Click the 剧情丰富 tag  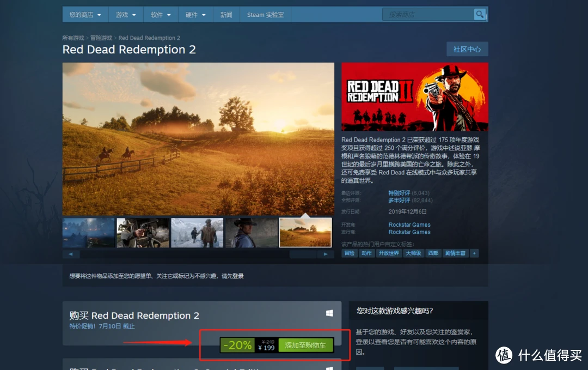(x=455, y=253)
